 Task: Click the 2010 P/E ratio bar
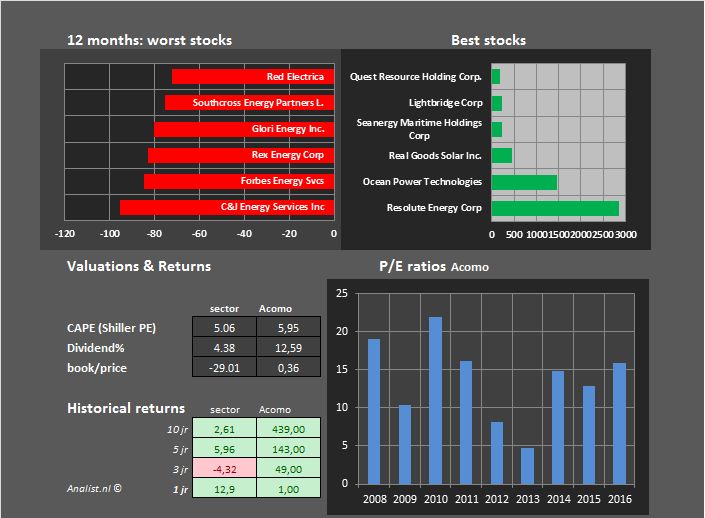tap(436, 400)
